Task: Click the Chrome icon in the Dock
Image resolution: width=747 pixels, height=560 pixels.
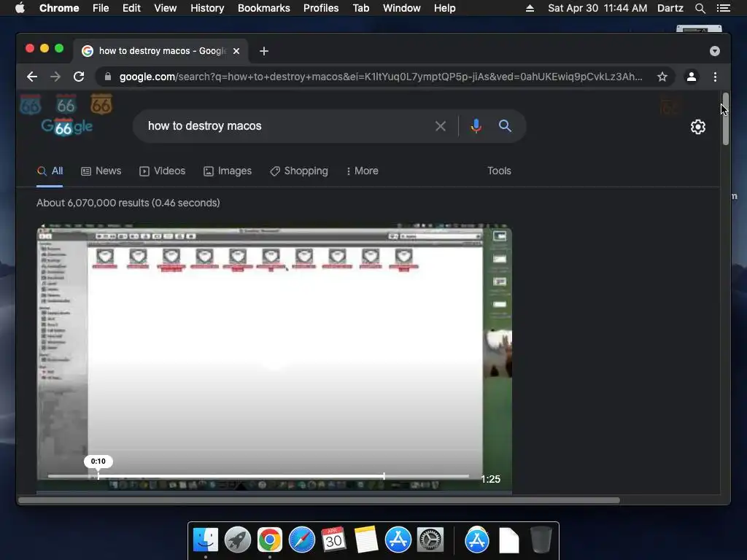Action: [x=270, y=540]
